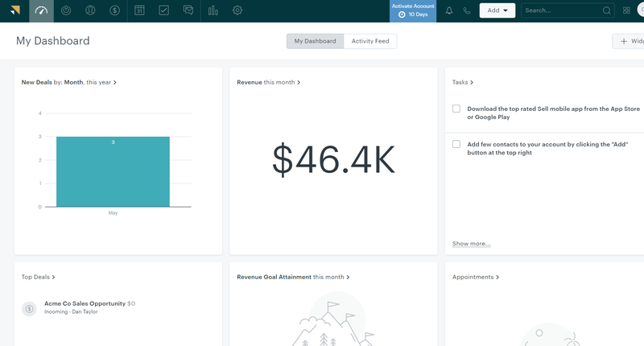The image size is (644, 346).
Task: Click the May bar in New Deals chart
Action: 113,171
